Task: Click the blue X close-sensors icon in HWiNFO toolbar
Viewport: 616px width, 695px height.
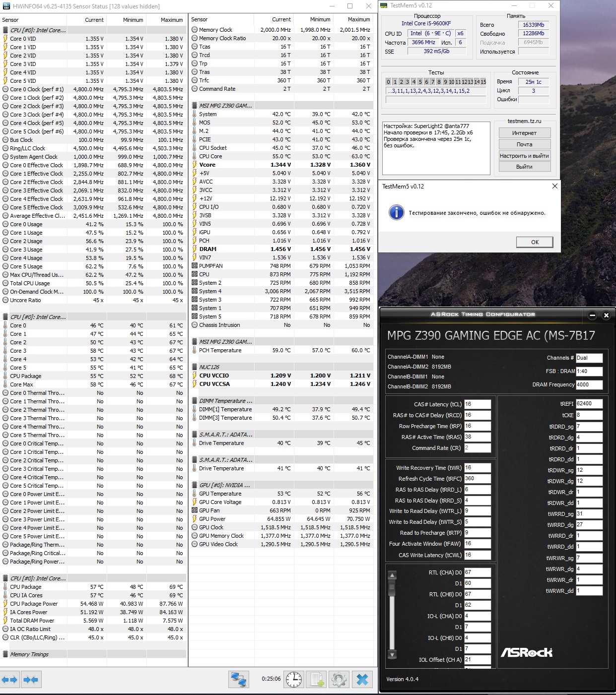Action: click(x=362, y=680)
